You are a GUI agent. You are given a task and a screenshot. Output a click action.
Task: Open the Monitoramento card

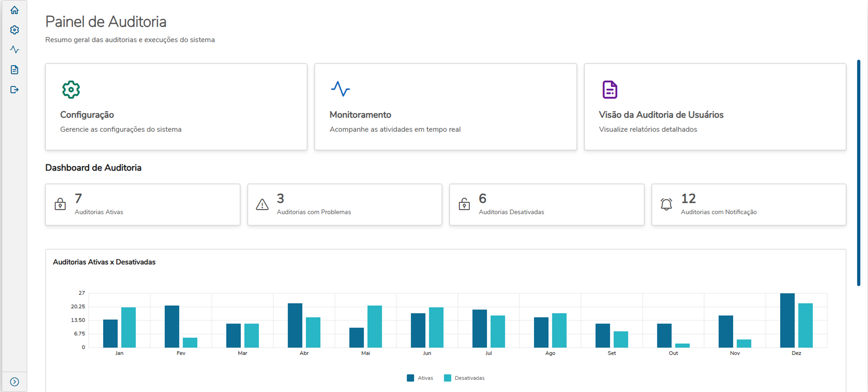point(445,107)
